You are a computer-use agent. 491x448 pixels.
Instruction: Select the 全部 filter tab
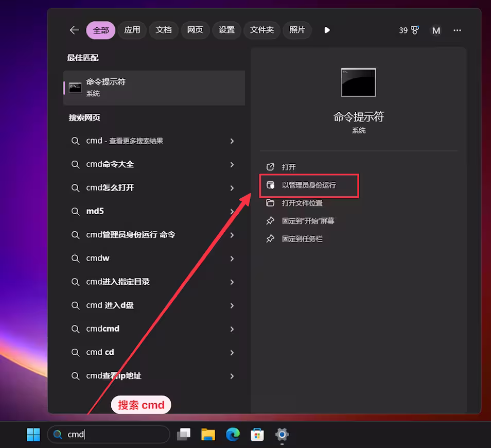pos(101,30)
